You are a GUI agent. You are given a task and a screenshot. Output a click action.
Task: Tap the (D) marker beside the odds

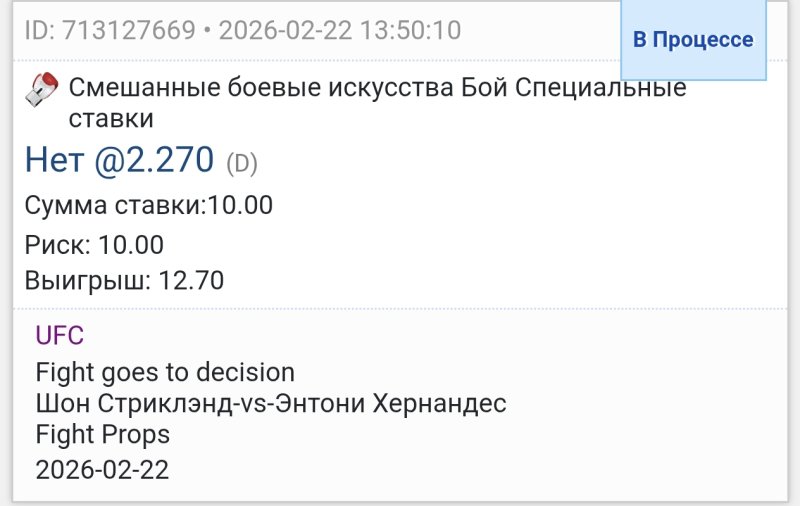(242, 162)
